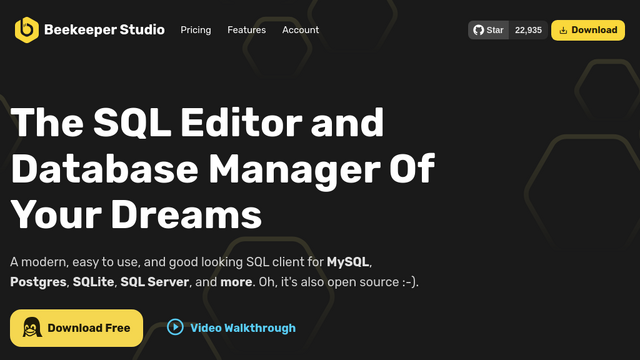The image size is (640, 360).
Task: Go to the Account page
Action: [300, 30]
